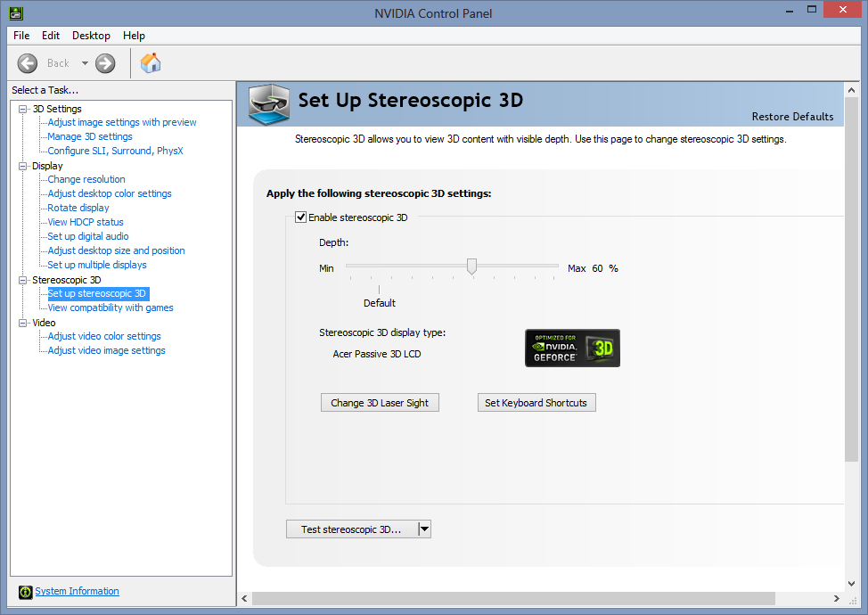Click the horizontal scrollbar right arrow
The width and height of the screenshot is (868, 615).
(x=837, y=598)
